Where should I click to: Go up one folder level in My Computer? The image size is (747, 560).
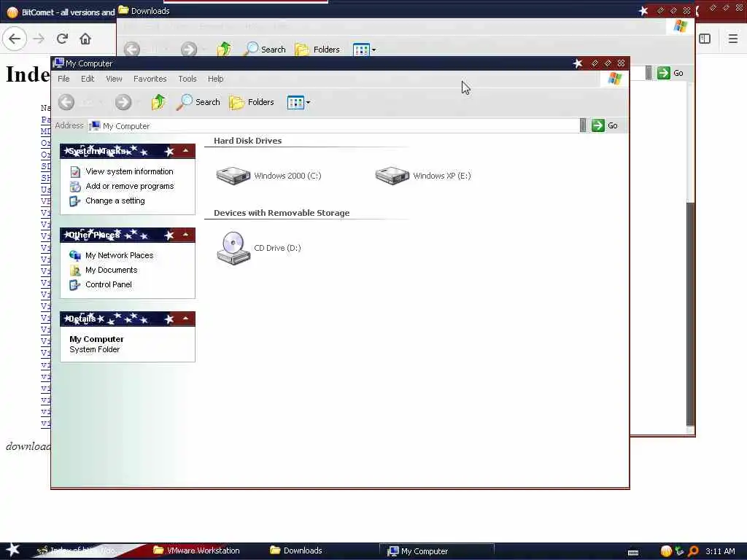coord(158,102)
